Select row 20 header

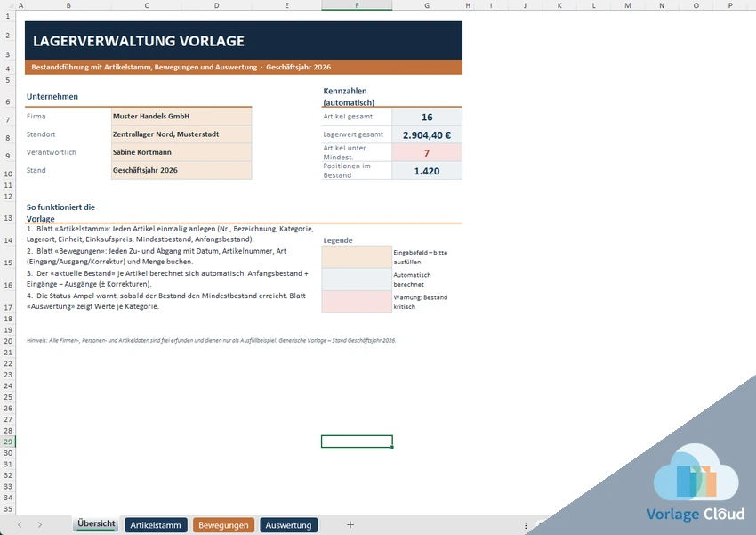tap(8, 341)
